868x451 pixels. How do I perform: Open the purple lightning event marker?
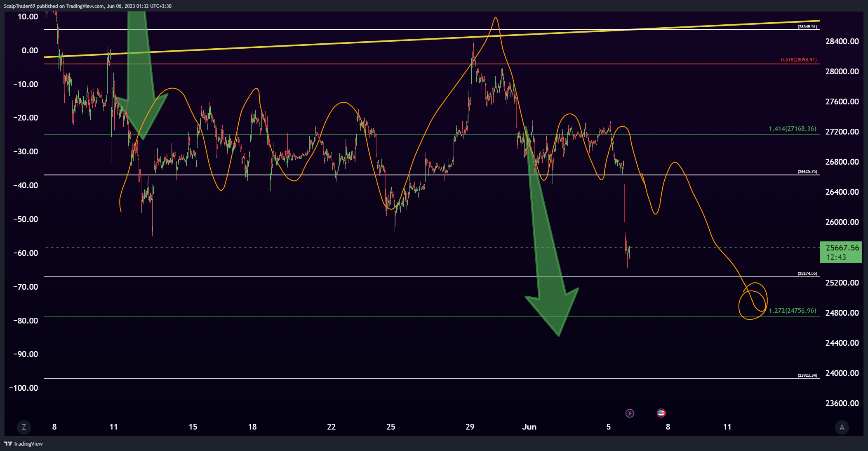click(x=630, y=413)
